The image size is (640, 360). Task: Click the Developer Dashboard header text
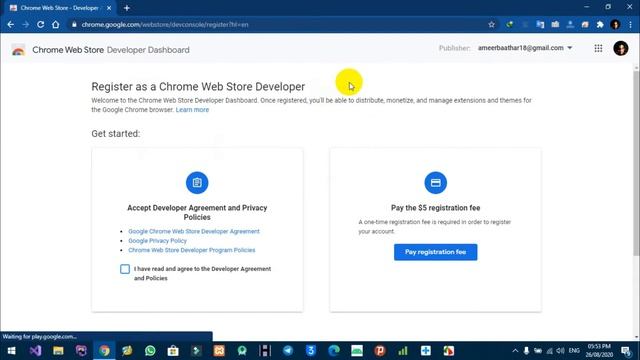pyautogui.click(x=148, y=50)
